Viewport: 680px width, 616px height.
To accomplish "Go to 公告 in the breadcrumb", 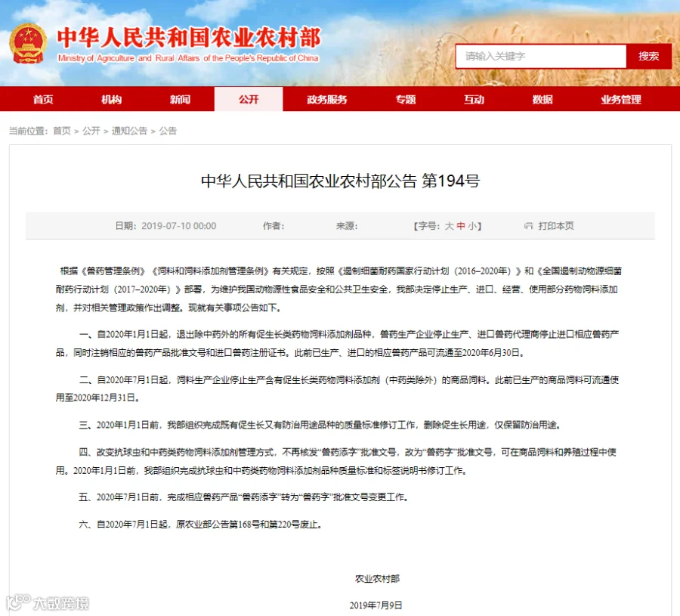I will tap(168, 131).
